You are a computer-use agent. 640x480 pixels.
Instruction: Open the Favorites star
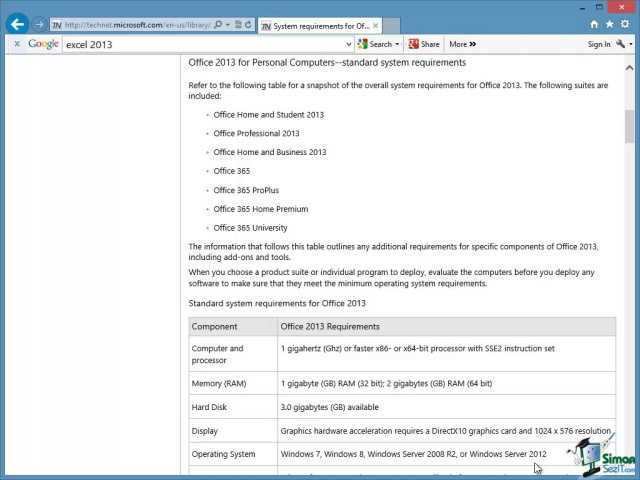(610, 24)
